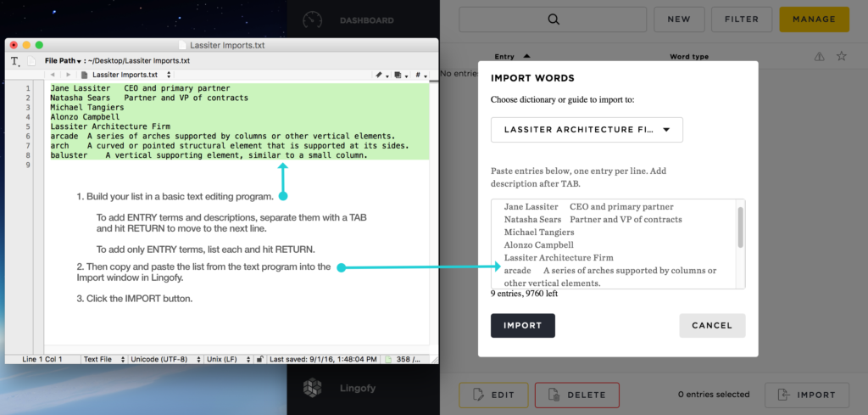Open the text options T menu in editor

point(15,61)
